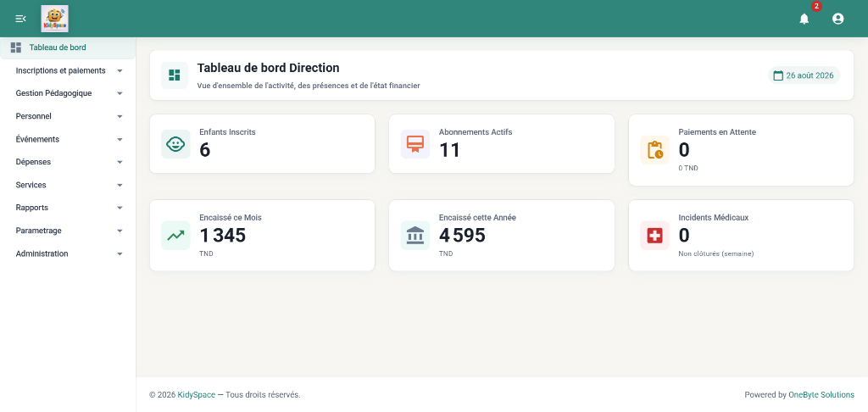Follow the OneByte Solutions link
The height and width of the screenshot is (412, 868).
pos(821,395)
